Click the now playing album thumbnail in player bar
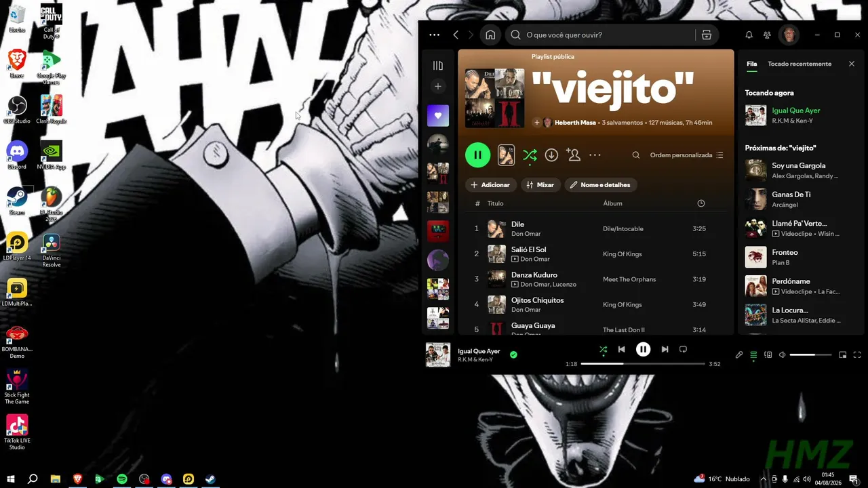This screenshot has height=488, width=868. pyautogui.click(x=438, y=354)
